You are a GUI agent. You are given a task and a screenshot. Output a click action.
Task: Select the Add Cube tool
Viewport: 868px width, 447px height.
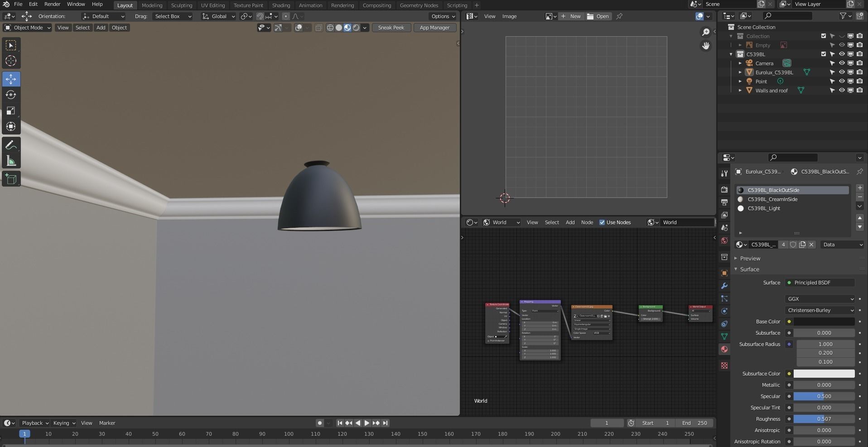11,179
